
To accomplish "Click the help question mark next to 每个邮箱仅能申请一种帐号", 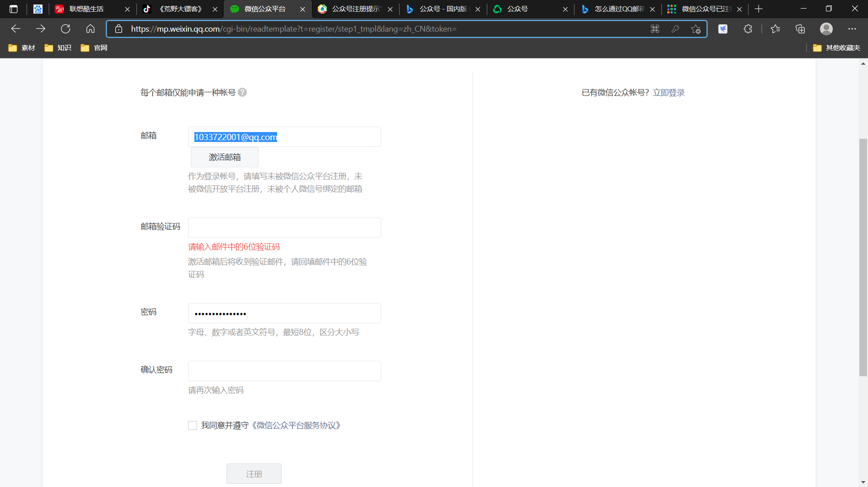I will tap(242, 92).
